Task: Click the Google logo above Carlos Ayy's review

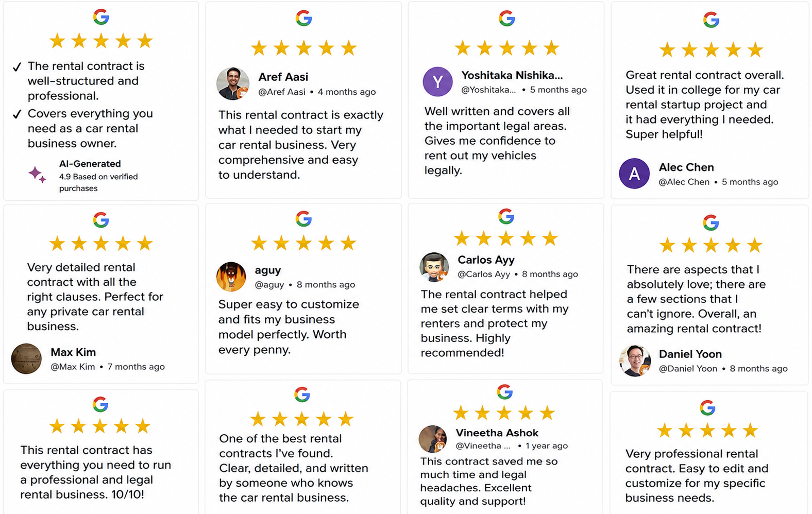Action: [506, 216]
